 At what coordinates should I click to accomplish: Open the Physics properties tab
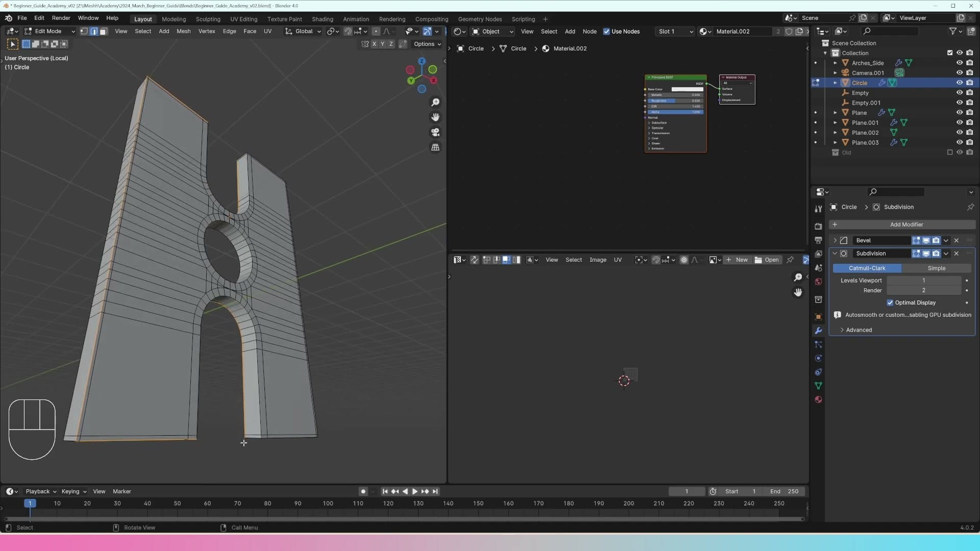click(x=818, y=358)
